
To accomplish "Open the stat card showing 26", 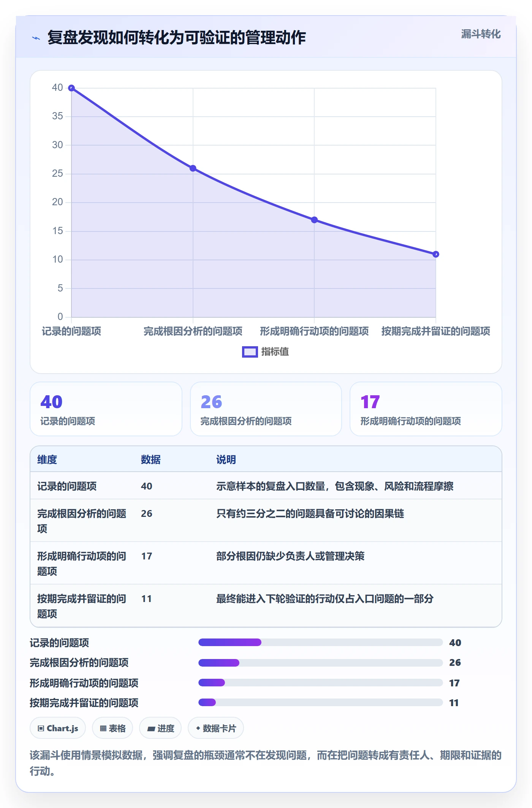I will (266, 409).
